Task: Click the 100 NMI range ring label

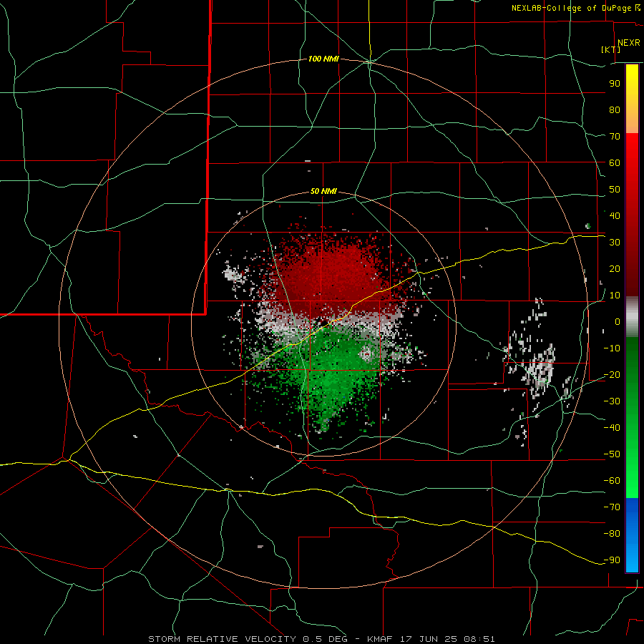Action: click(323, 59)
